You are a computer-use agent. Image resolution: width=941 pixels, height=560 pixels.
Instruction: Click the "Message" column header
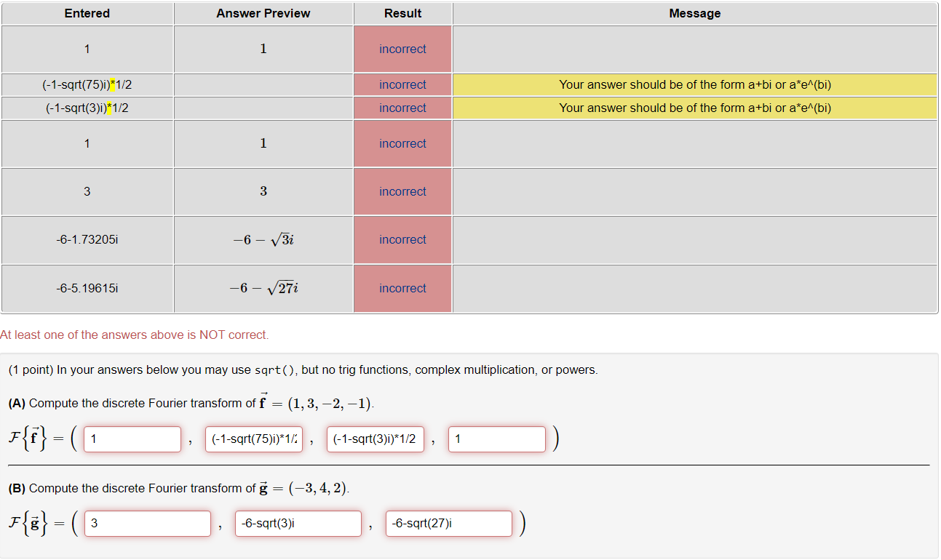[x=694, y=13]
